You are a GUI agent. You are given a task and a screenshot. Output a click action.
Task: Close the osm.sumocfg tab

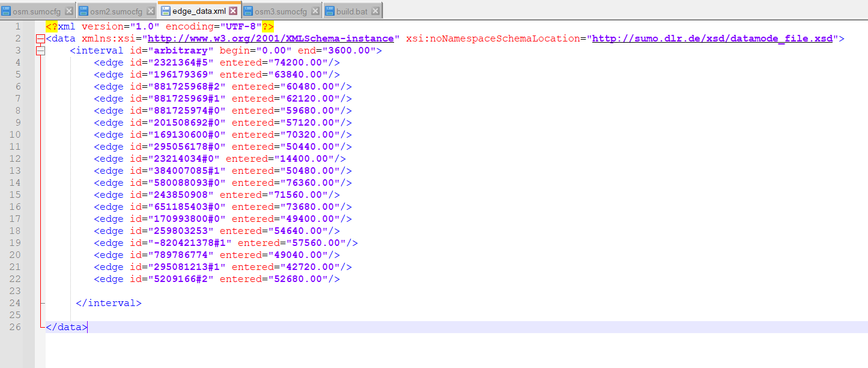pos(68,11)
